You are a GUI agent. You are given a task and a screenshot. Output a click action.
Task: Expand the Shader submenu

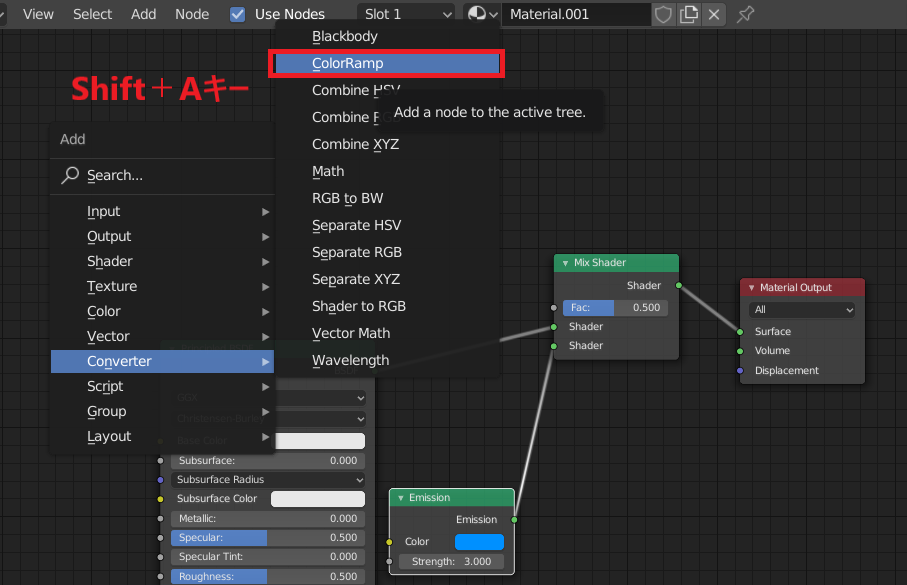(x=163, y=261)
